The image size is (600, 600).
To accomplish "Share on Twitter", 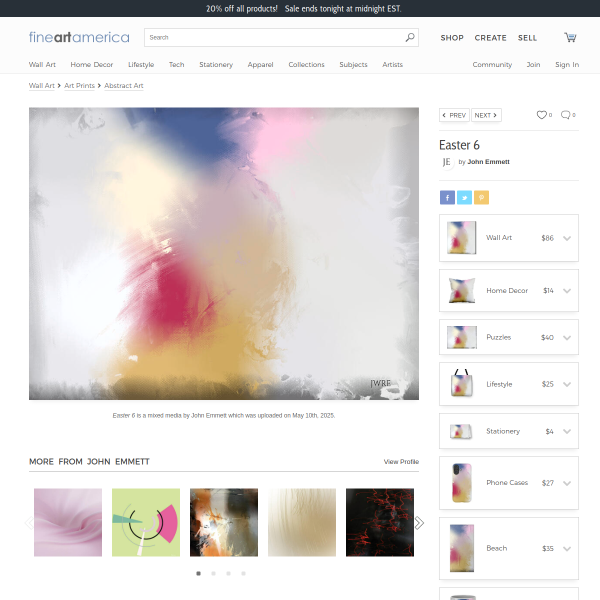I will pos(464,197).
